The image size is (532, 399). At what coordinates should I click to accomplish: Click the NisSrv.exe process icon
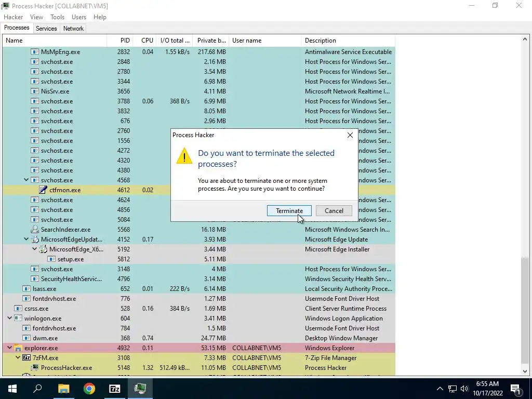click(x=35, y=91)
